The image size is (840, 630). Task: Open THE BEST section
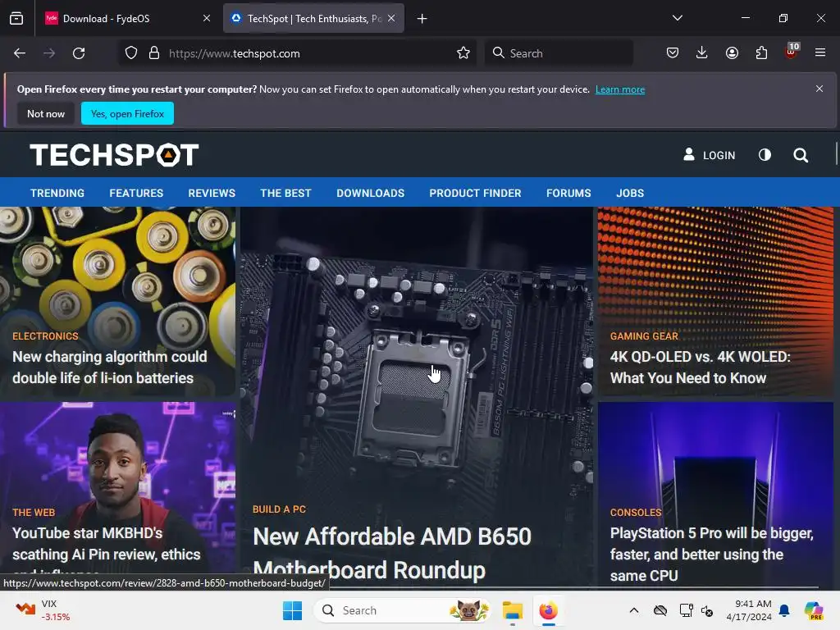(285, 193)
